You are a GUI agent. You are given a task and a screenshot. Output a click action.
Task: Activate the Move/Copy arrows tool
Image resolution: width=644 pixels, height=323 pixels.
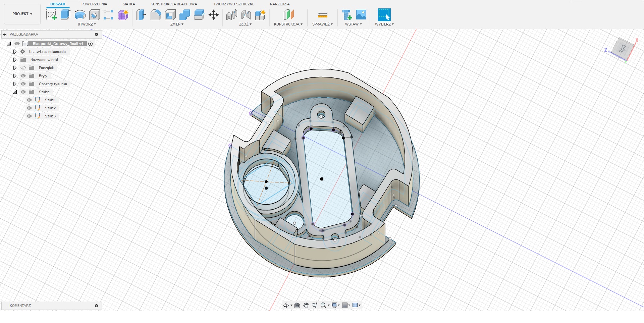(214, 15)
